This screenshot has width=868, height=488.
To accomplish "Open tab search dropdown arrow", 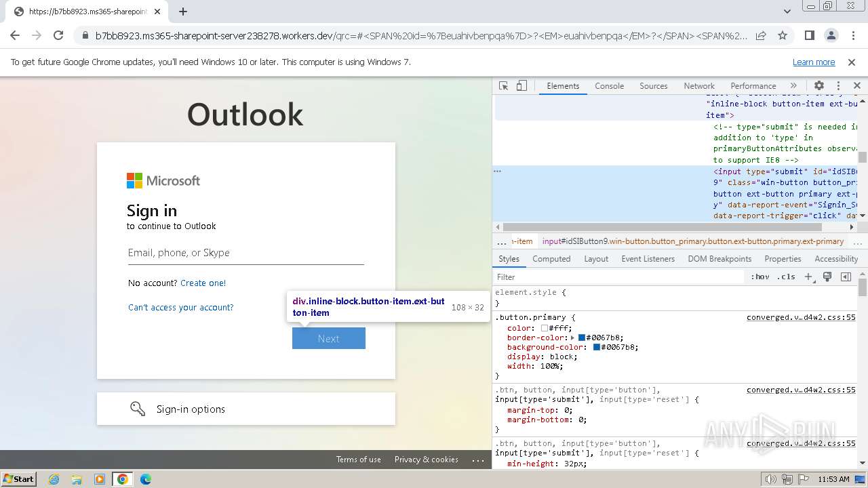I will coord(787,12).
